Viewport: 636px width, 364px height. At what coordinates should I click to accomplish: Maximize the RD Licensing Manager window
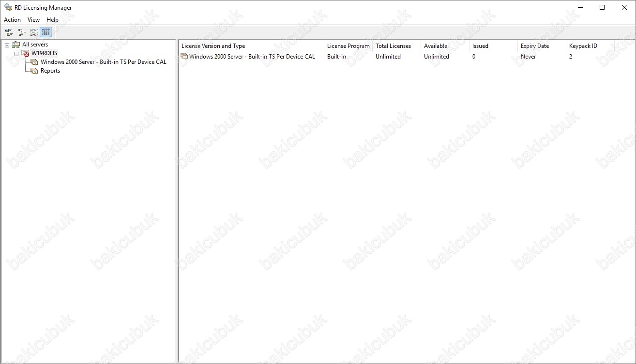coord(602,7)
